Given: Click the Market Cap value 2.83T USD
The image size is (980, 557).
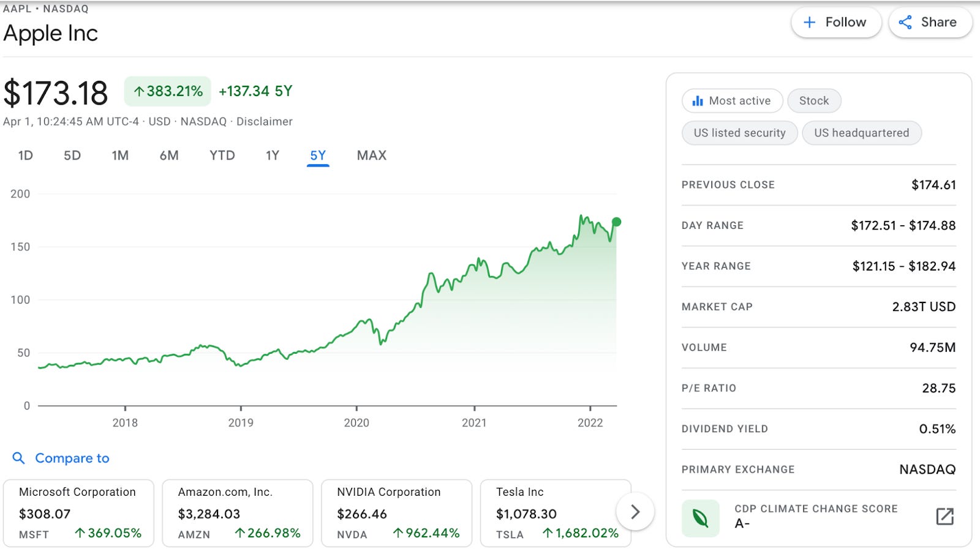Looking at the screenshot, I should (924, 307).
